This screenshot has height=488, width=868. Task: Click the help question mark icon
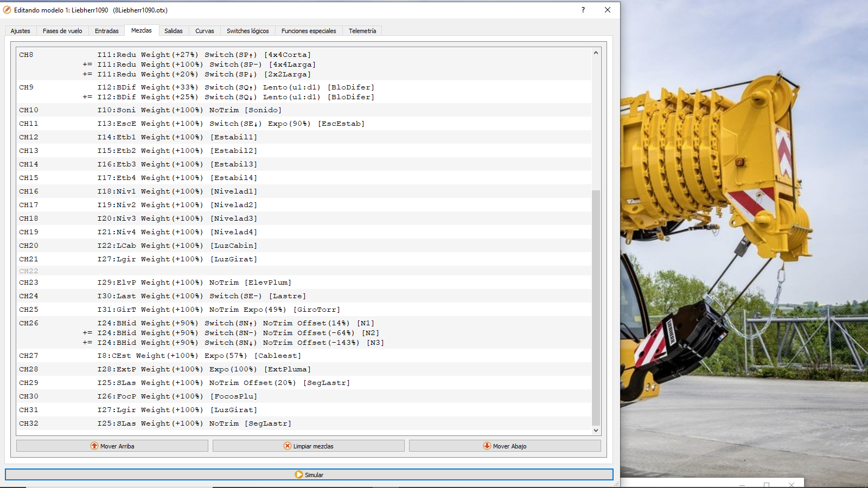point(583,10)
